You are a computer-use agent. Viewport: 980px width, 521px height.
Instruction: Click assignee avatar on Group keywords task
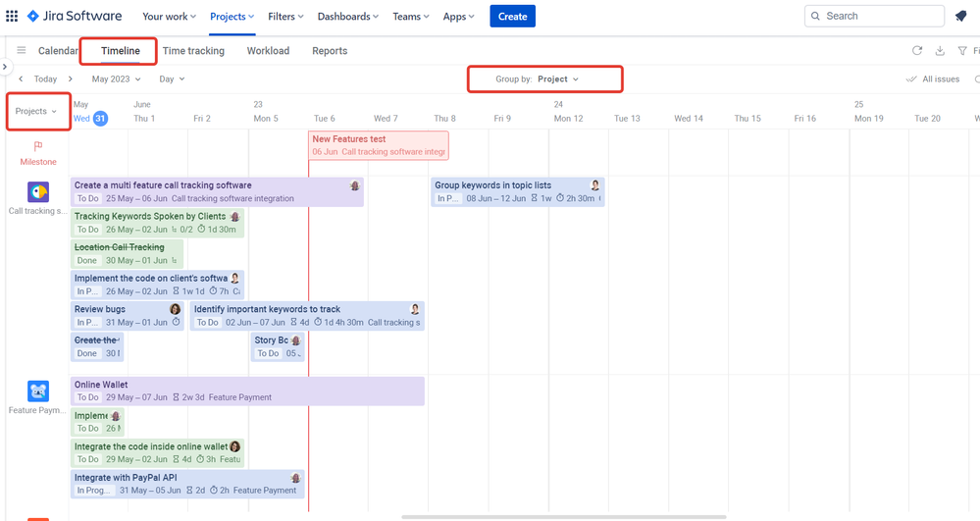click(595, 185)
